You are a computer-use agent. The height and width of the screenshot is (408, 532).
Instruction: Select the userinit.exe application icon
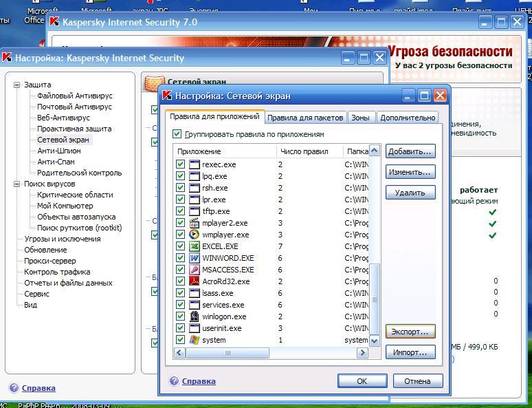coord(195,328)
